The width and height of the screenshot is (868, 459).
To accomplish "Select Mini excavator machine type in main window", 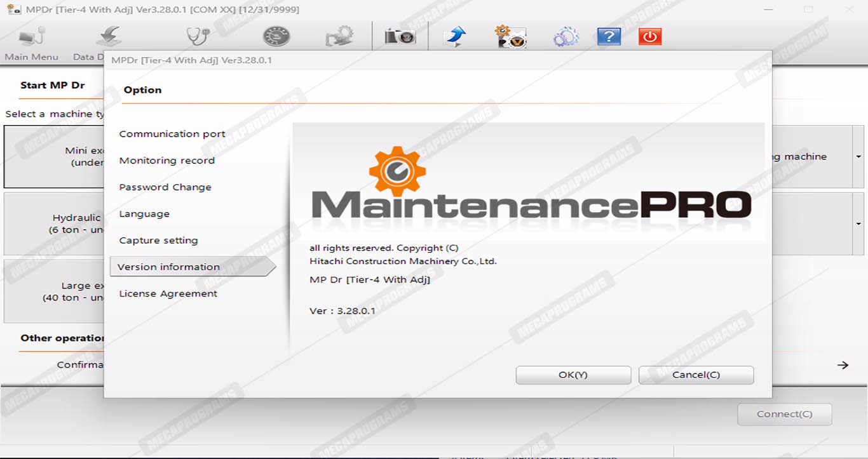I will tap(54, 157).
